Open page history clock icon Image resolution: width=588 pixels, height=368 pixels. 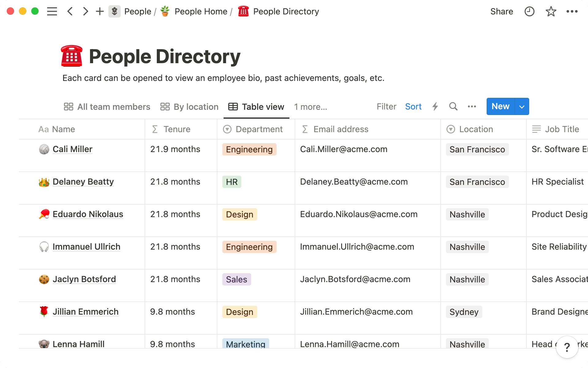tap(529, 12)
